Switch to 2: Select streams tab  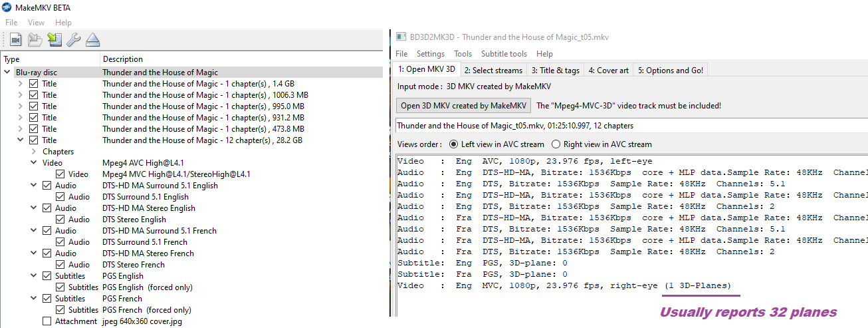(494, 71)
